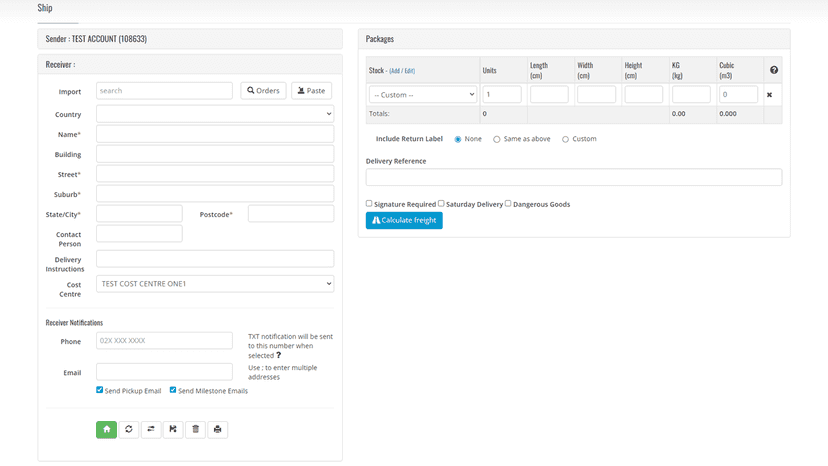Click the KG weight package field

(691, 95)
